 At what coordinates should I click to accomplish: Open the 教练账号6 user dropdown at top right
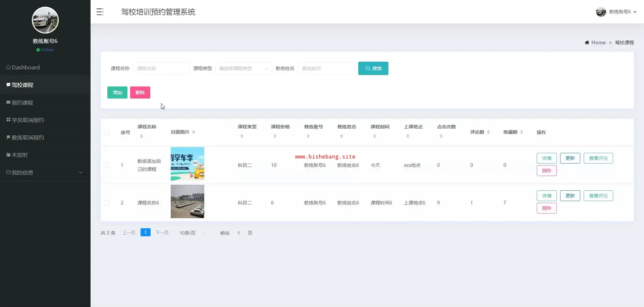coord(616,12)
